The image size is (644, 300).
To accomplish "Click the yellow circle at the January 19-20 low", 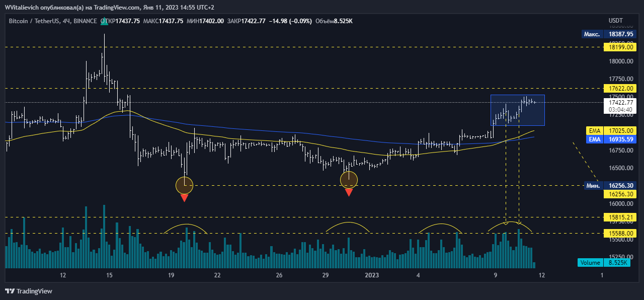I will [184, 185].
